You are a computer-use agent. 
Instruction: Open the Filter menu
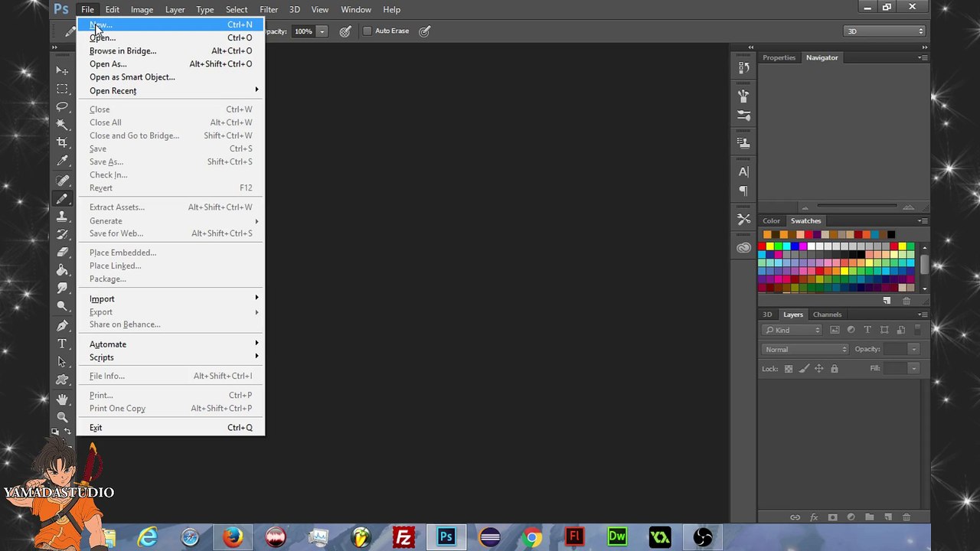pyautogui.click(x=268, y=9)
